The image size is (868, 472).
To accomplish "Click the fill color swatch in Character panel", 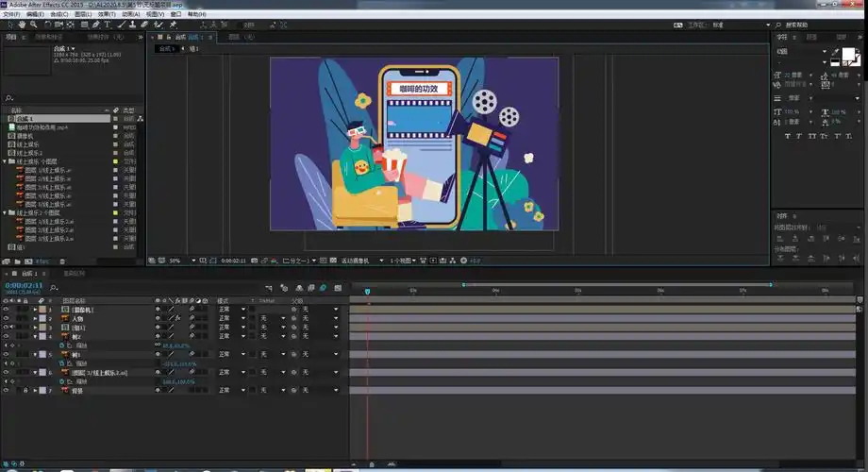I will (x=846, y=53).
